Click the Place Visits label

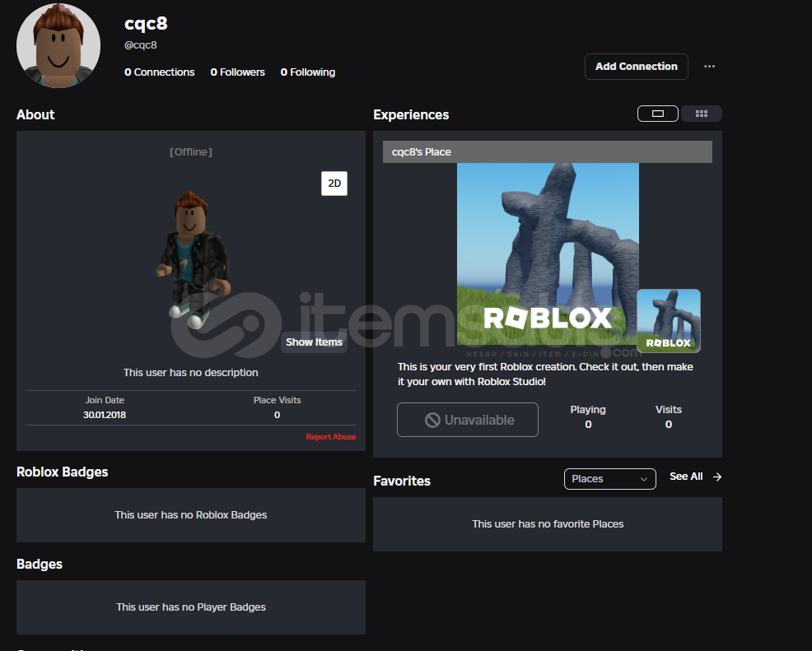(x=277, y=400)
